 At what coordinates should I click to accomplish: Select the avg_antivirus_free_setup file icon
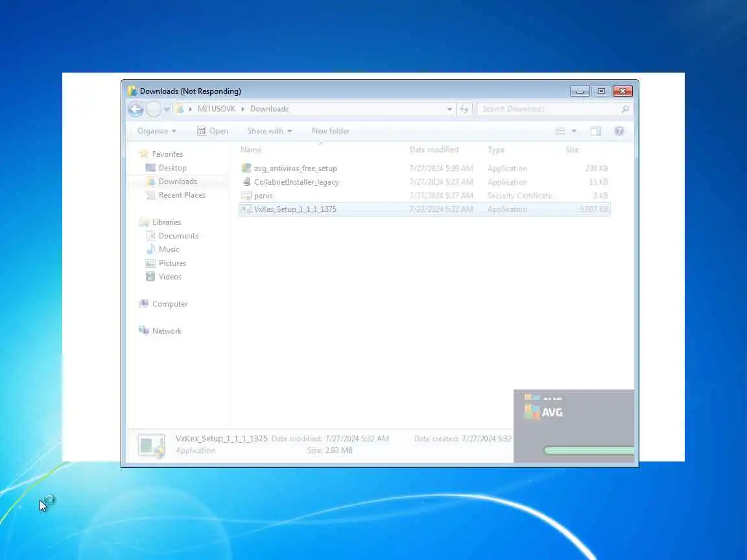246,168
